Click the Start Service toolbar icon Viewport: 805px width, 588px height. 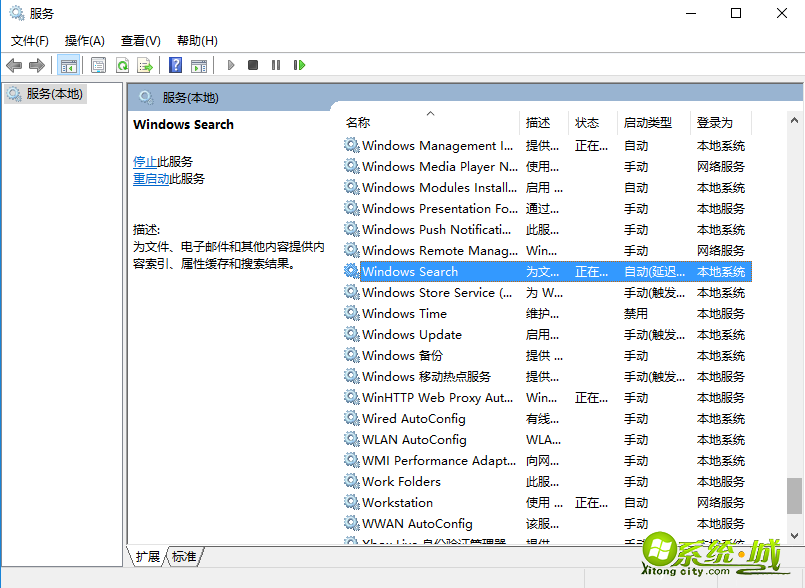pos(230,64)
